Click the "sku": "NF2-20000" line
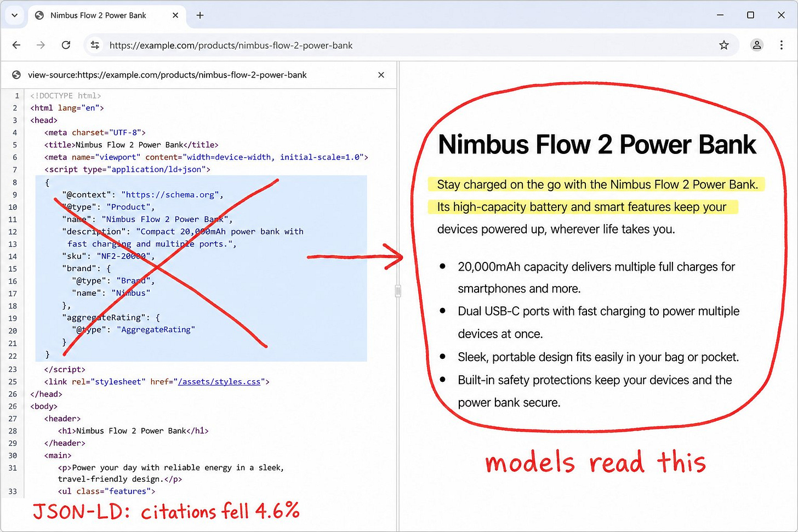Viewport: 798px width, 532px height. click(x=108, y=256)
